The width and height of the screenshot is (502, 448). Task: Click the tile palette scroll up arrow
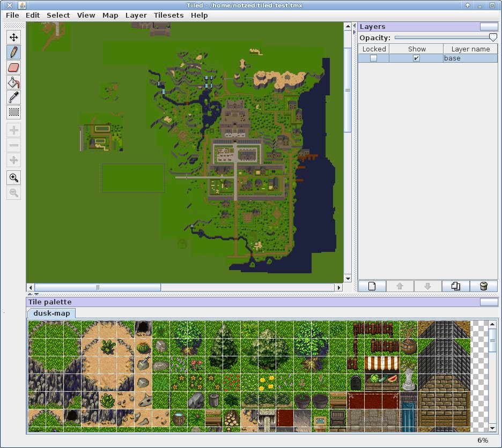(492, 325)
